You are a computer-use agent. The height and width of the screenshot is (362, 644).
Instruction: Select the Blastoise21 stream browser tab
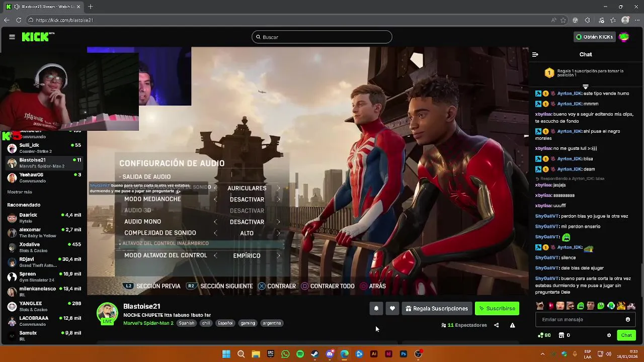(43, 7)
